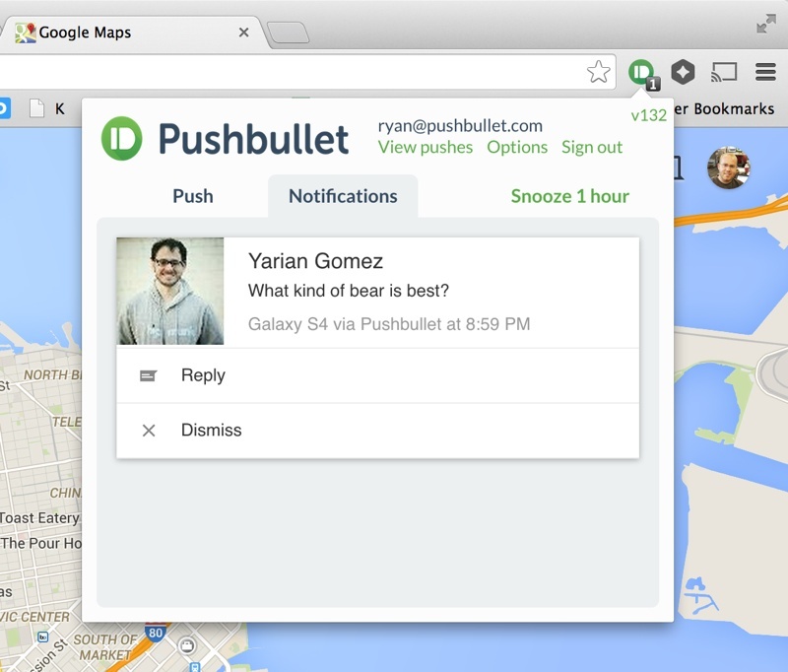Click the reply message icon

coord(149,375)
